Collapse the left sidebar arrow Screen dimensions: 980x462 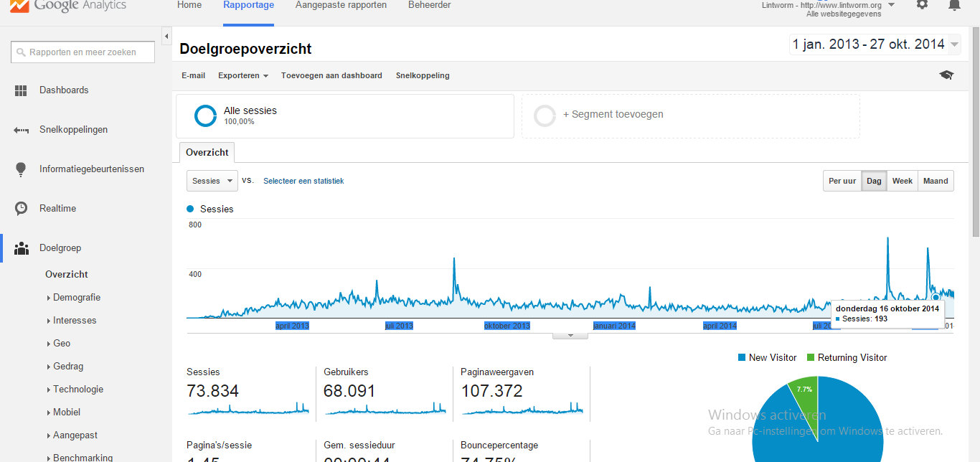coord(166,36)
